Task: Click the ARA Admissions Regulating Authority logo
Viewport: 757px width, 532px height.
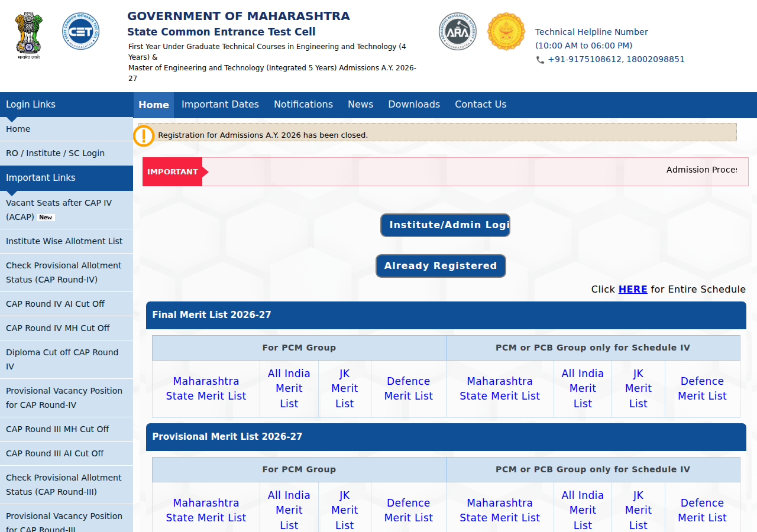Action: click(x=458, y=31)
